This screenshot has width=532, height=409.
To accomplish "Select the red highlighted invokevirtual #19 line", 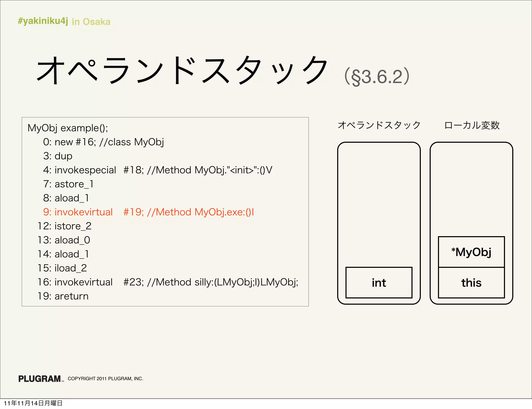I will (148, 212).
